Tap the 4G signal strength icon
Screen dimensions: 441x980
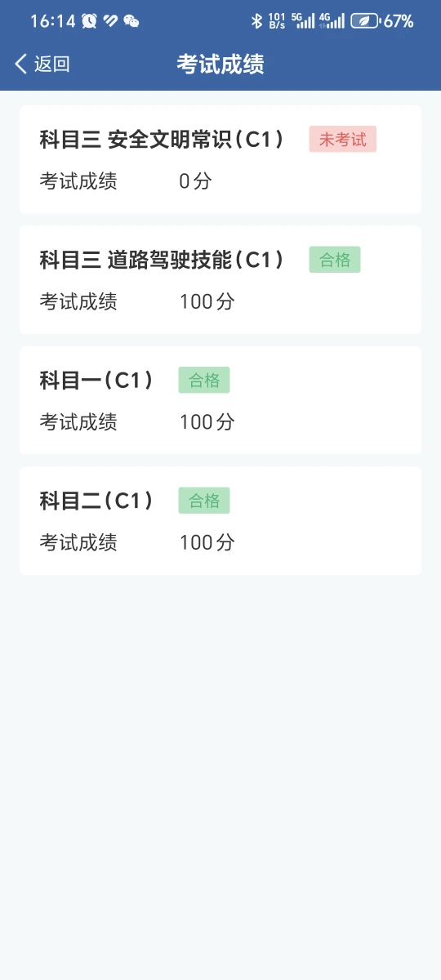[332, 21]
